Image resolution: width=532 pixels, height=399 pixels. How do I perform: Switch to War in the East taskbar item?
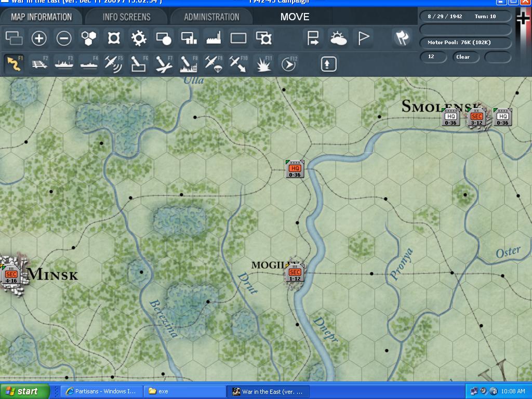(268, 391)
